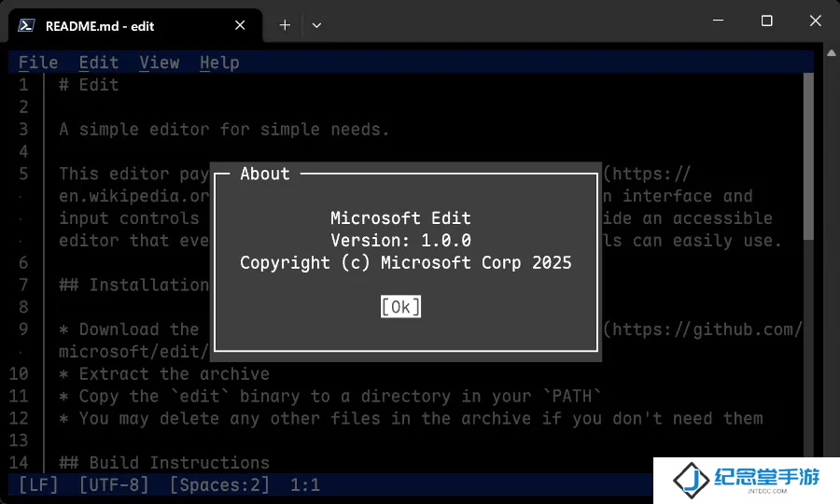Close the terminal window
This screenshot has height=504, width=840.
[816, 21]
